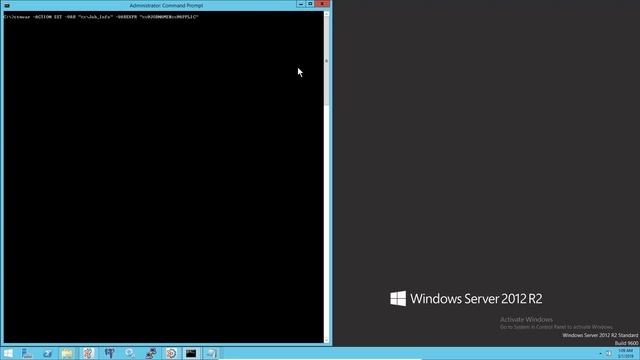Click the Administrator Command Prompt title bar
This screenshot has height=360, width=640.
click(x=166, y=6)
